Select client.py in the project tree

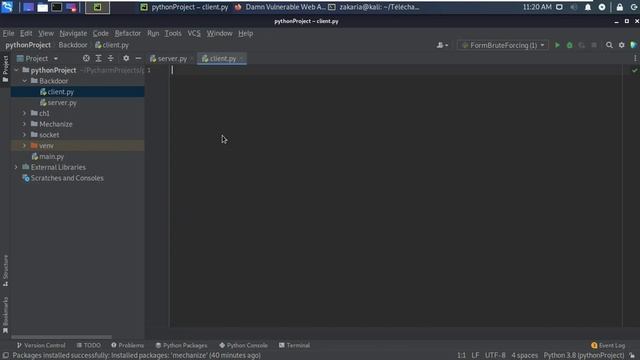60,92
